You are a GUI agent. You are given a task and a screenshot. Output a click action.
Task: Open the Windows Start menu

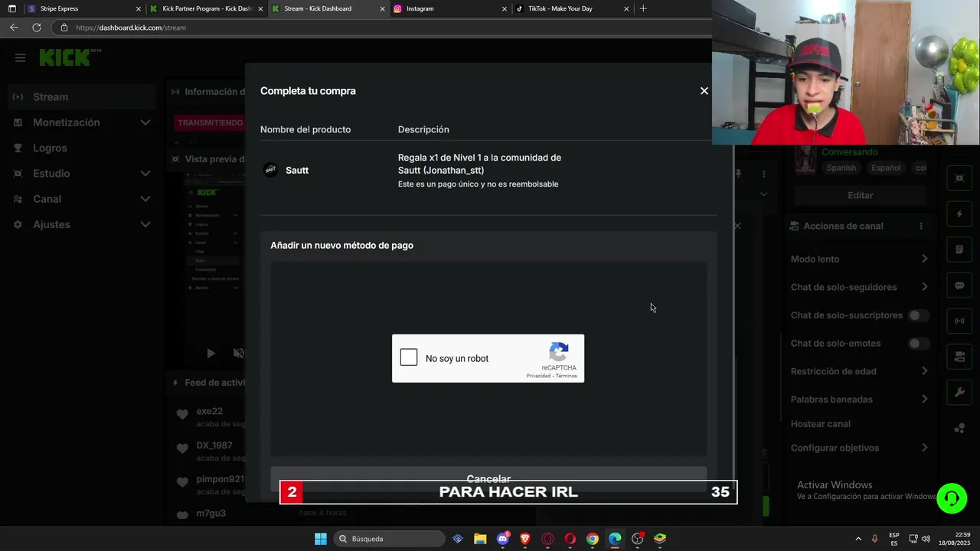321,539
